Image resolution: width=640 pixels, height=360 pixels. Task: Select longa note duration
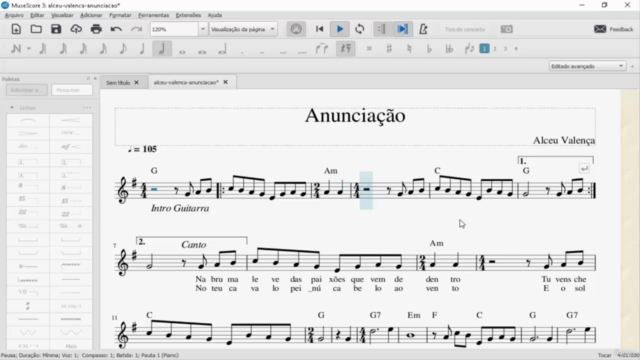pos(222,50)
